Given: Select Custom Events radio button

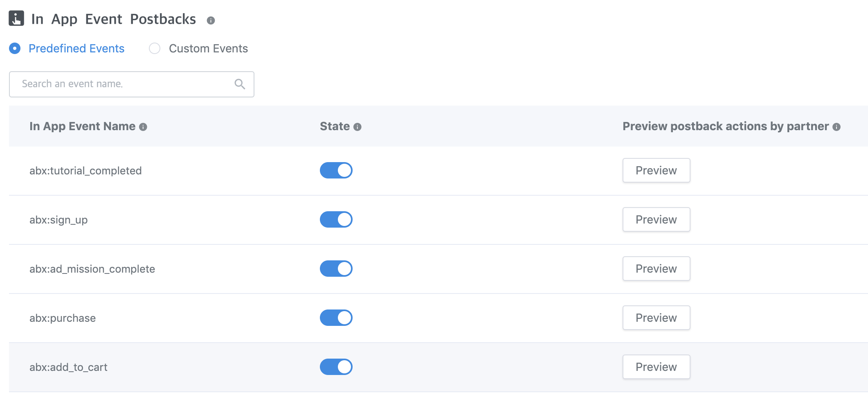Looking at the screenshot, I should [x=155, y=48].
